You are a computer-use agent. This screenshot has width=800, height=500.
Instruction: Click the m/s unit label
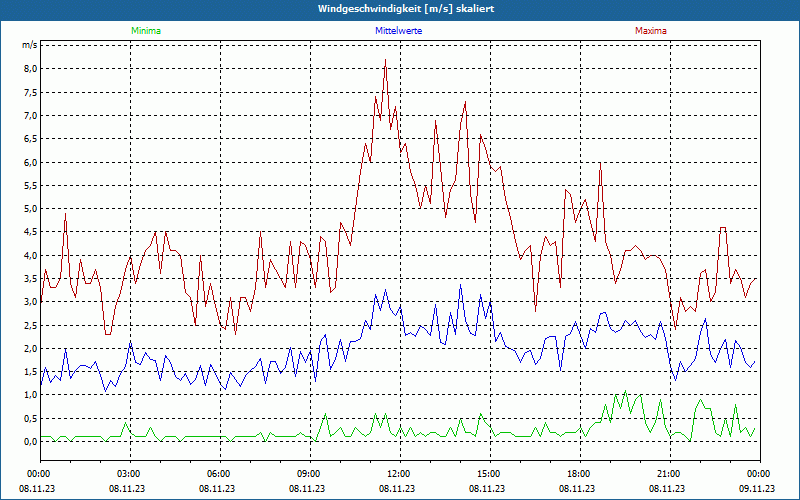(x=29, y=45)
